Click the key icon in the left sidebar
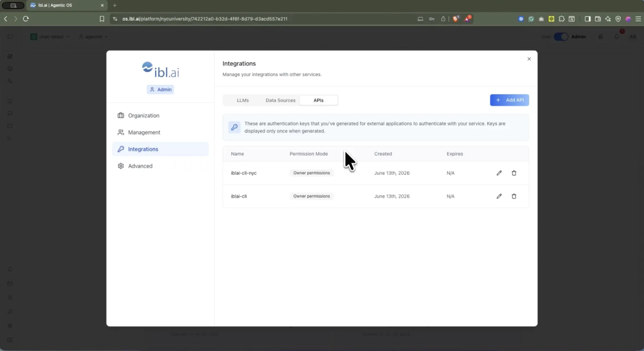The width and height of the screenshot is (644, 351). click(x=10, y=312)
